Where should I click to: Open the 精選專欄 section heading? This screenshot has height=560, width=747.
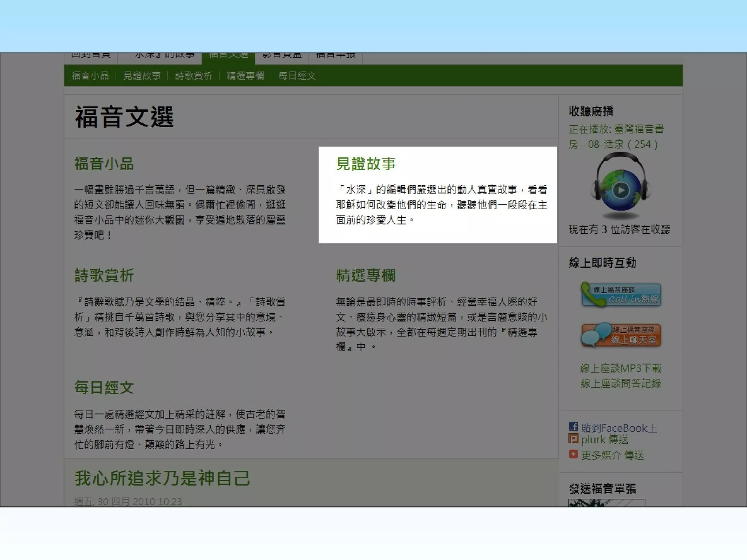coord(366,276)
